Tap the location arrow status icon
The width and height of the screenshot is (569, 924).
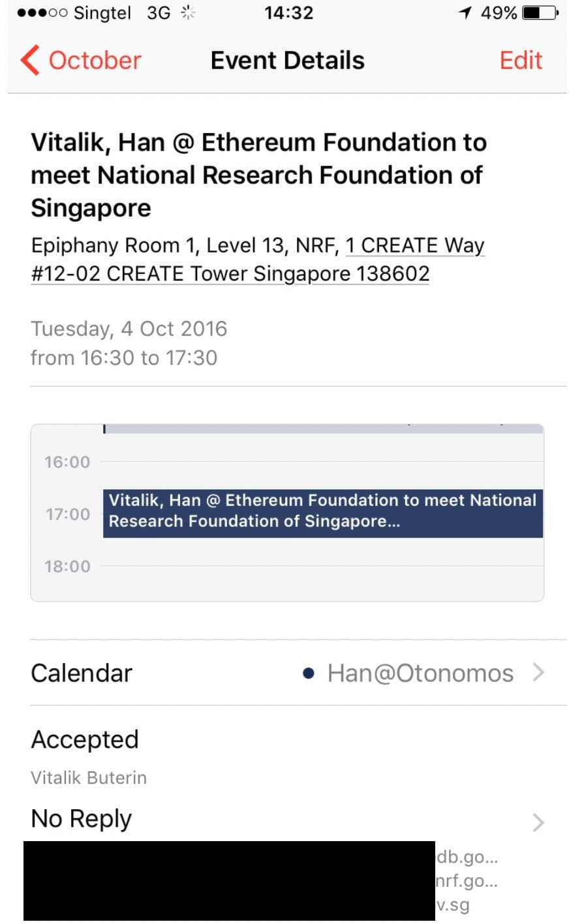(x=465, y=12)
